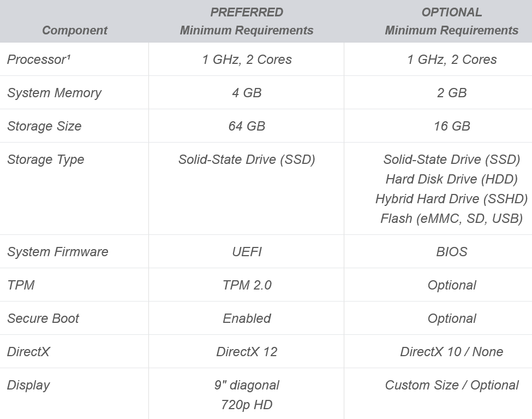Click Custom Size / Optional display cell
532x419 pixels.
coord(452,385)
